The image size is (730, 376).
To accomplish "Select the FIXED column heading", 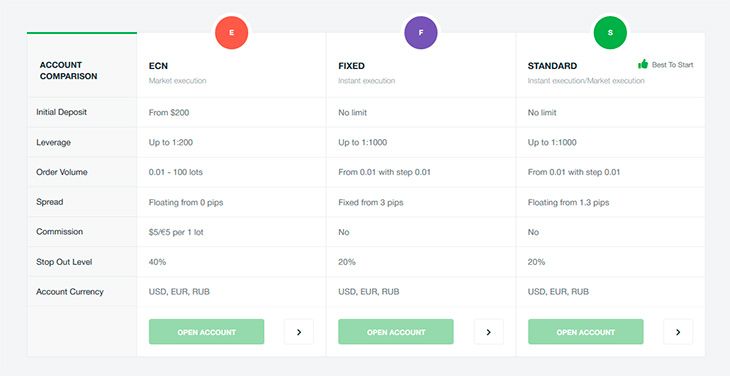I will [x=351, y=66].
